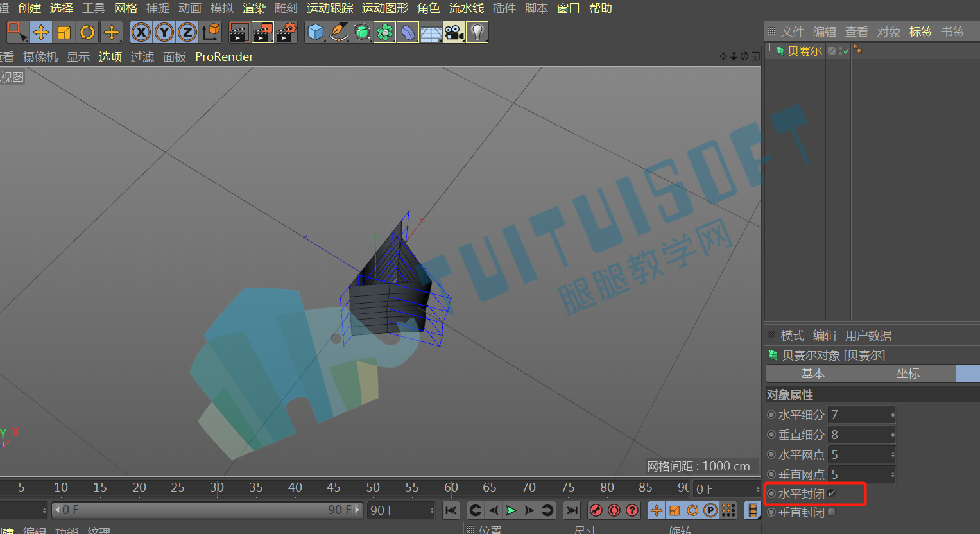Click the light bulb icon
This screenshot has height=534, width=980.
[x=477, y=32]
